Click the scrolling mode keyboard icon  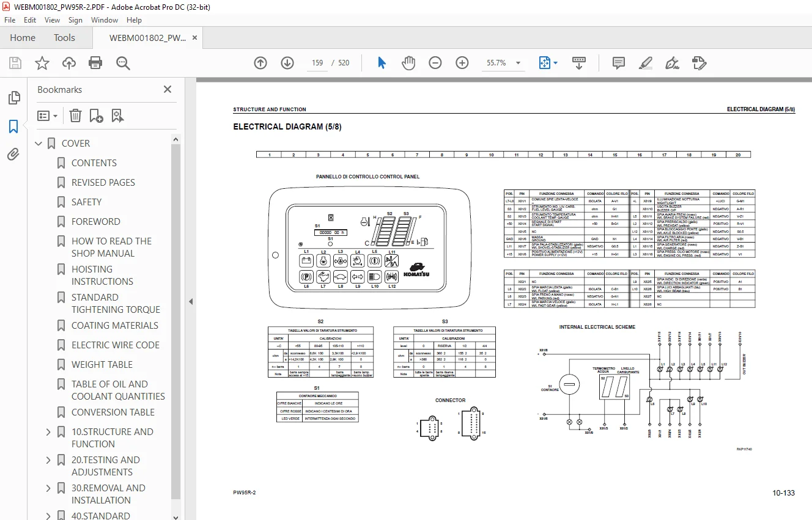pyautogui.click(x=579, y=63)
